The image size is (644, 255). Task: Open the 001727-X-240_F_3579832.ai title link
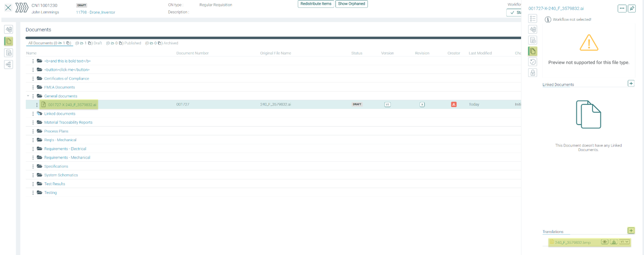coord(556,8)
